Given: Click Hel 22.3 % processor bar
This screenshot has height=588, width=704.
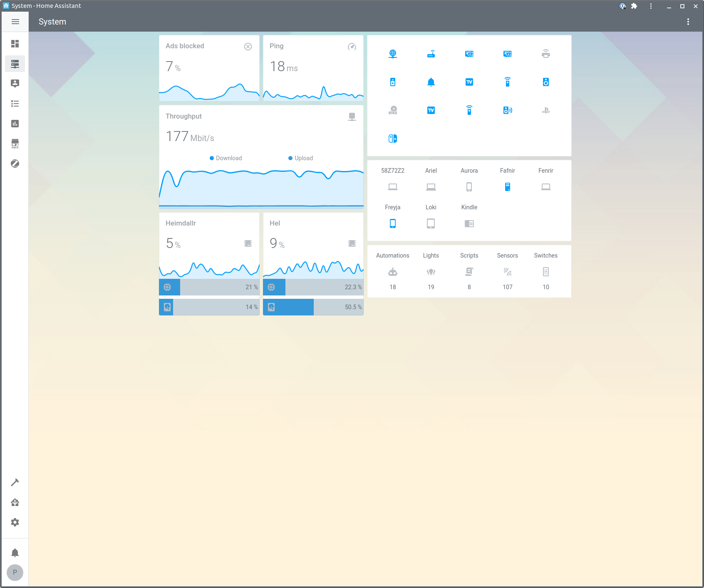Looking at the screenshot, I should 313,287.
